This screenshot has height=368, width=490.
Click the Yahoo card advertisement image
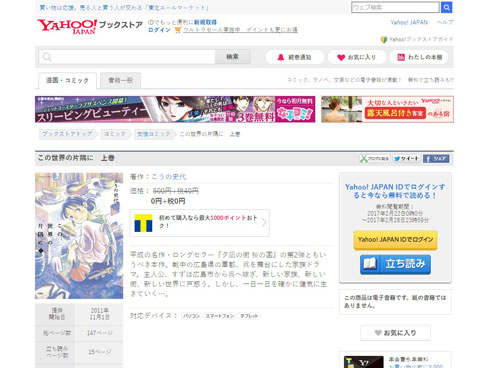coord(364,362)
